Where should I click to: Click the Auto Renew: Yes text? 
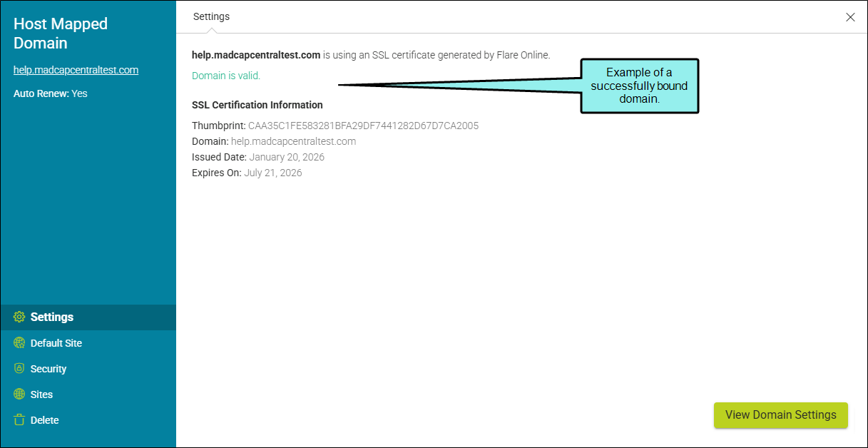click(x=51, y=93)
